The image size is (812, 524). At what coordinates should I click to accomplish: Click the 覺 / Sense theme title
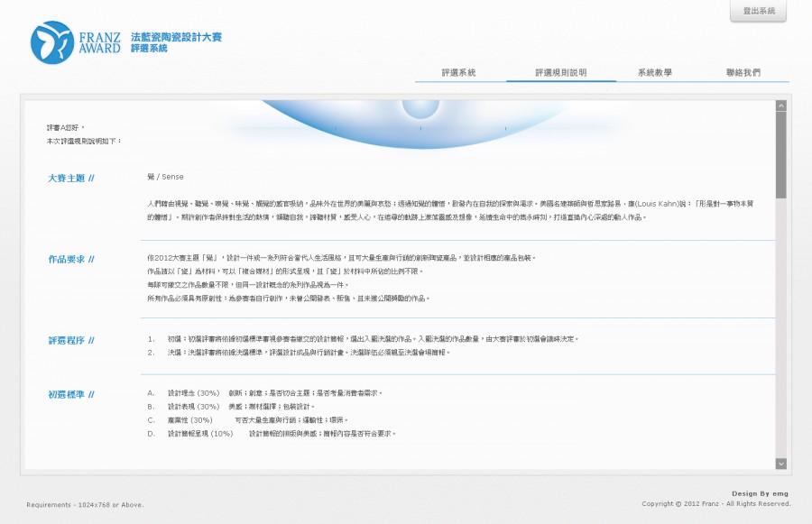[165, 177]
